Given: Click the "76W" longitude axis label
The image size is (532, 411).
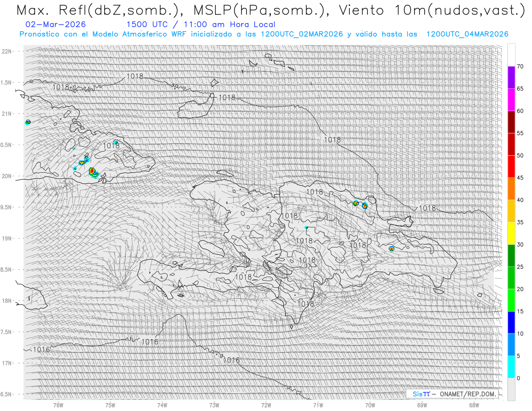Looking at the screenshot, I should point(58,405).
